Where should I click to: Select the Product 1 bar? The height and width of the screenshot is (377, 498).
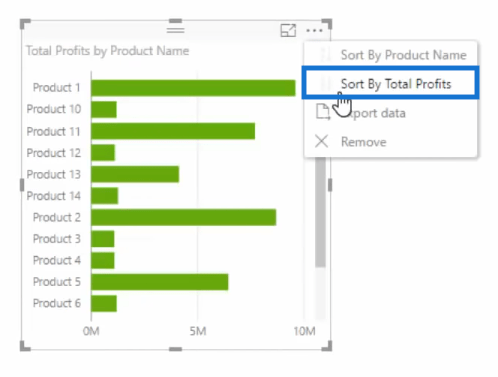(x=193, y=88)
